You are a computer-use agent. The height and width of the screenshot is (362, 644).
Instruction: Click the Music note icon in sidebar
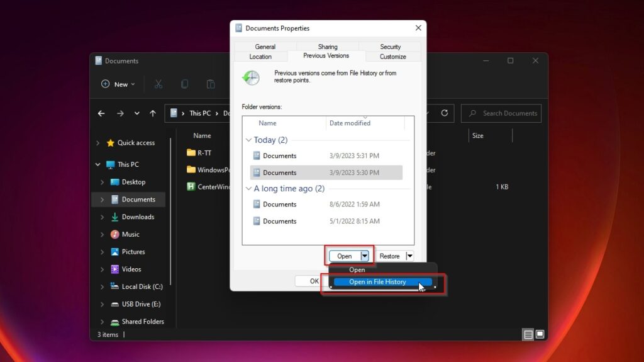(x=114, y=234)
